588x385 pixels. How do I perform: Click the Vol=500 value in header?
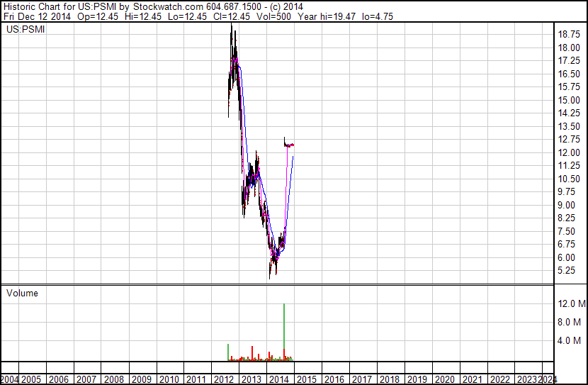tap(273, 16)
